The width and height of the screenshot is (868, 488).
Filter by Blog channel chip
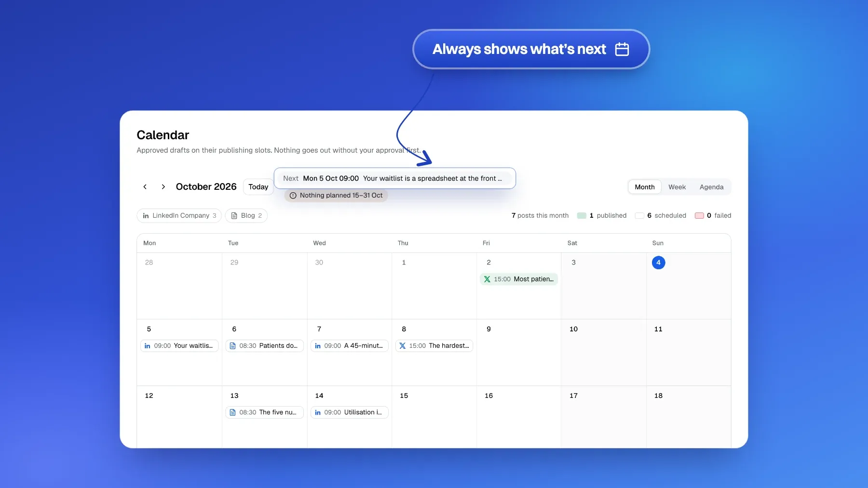click(x=246, y=215)
